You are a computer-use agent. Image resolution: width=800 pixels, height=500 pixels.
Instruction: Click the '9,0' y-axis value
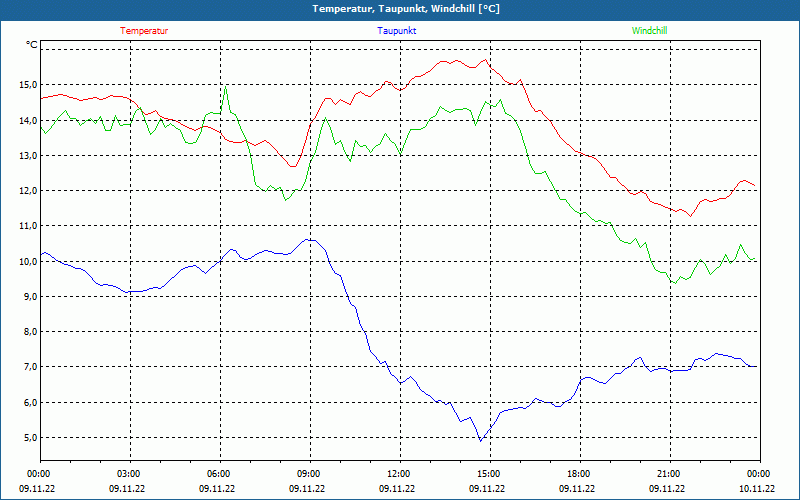30,296
